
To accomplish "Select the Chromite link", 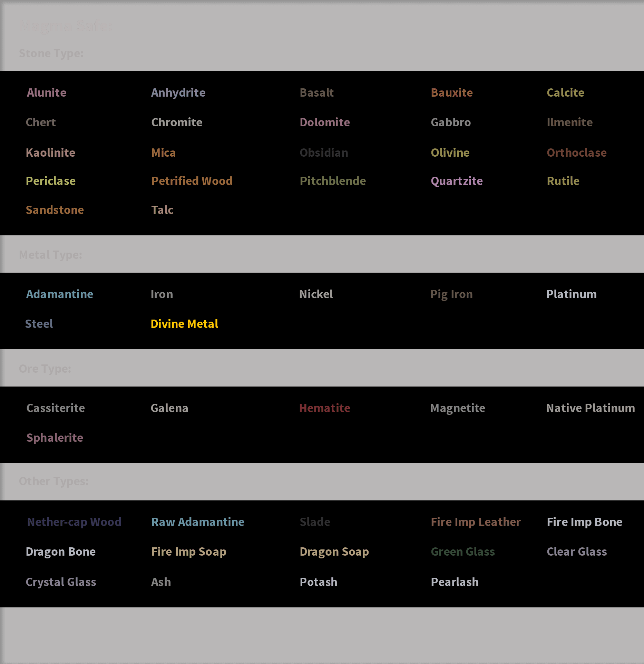I will point(177,122).
